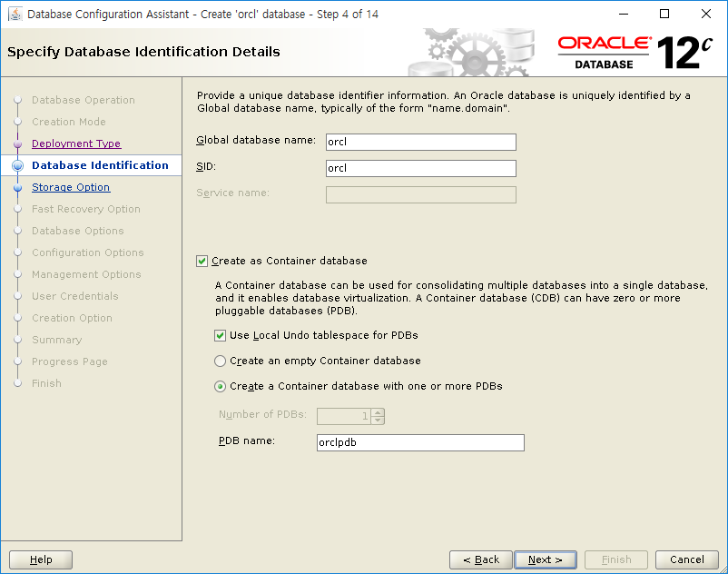Click the Number of PDBs value field

(x=344, y=416)
